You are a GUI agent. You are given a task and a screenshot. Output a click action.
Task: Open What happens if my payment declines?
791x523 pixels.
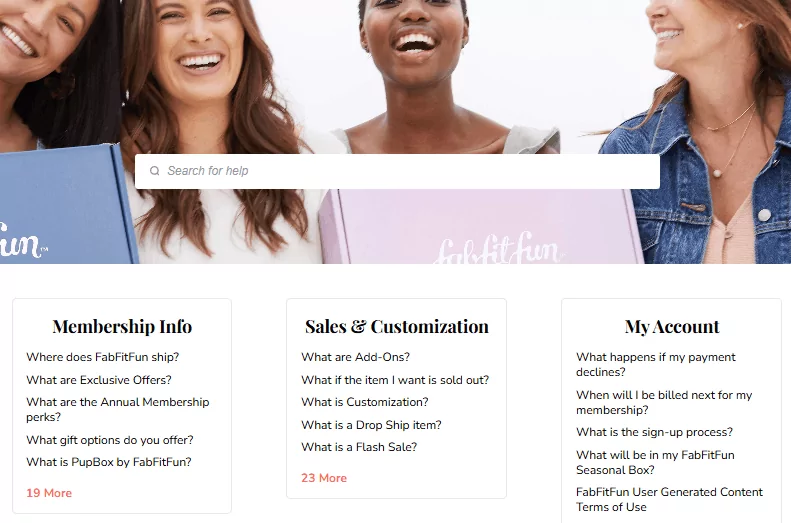pyautogui.click(x=656, y=364)
